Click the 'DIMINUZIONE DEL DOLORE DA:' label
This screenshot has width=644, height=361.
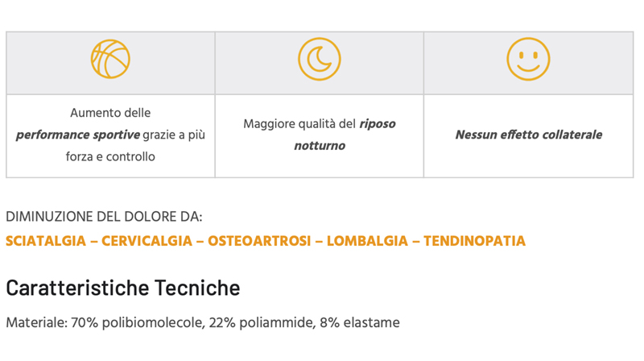tap(104, 217)
